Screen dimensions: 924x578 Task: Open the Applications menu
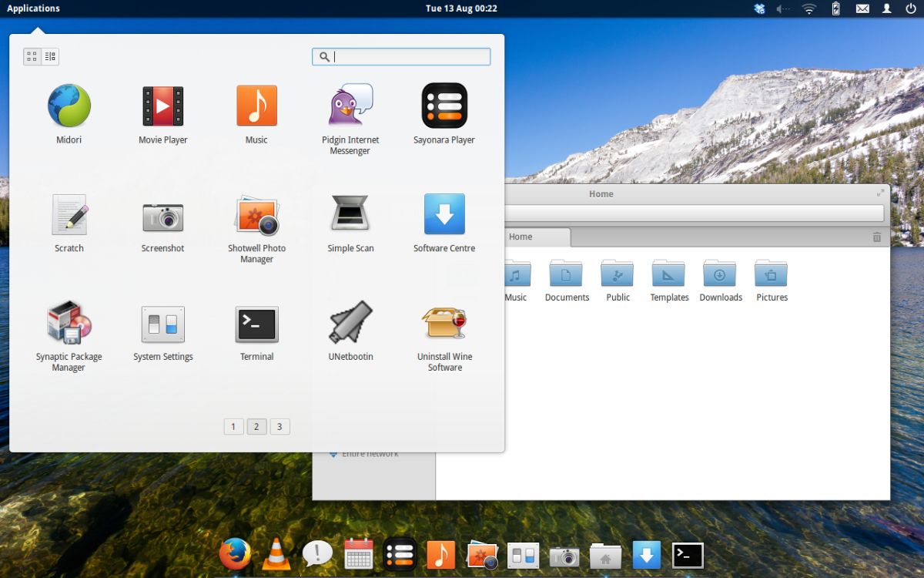pyautogui.click(x=33, y=8)
